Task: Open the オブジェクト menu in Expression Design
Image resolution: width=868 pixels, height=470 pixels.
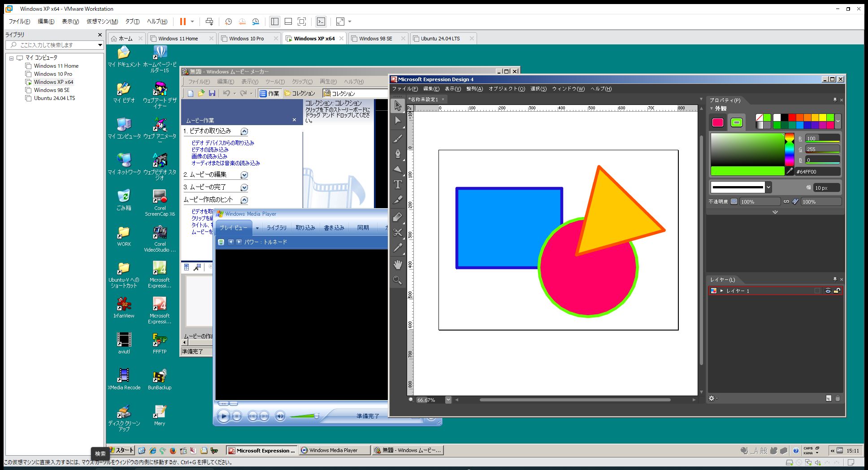Action: [x=506, y=89]
